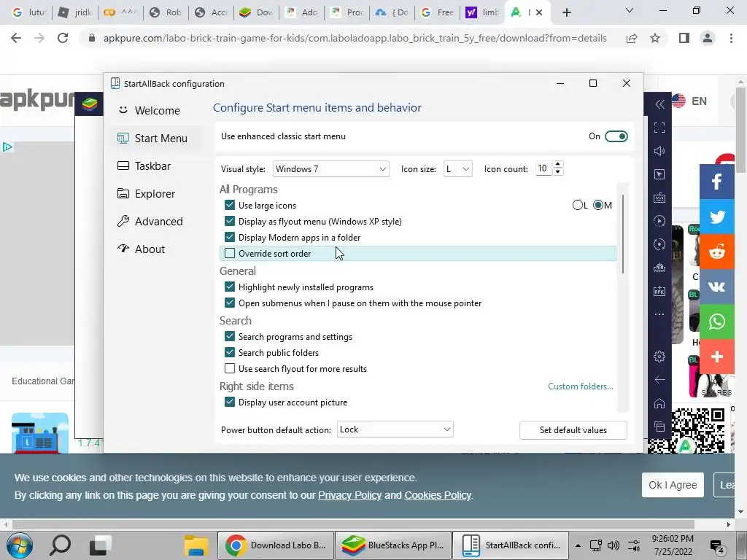747x560 pixels.
Task: Toggle the enhanced classic start menu switch
Action: pos(616,136)
